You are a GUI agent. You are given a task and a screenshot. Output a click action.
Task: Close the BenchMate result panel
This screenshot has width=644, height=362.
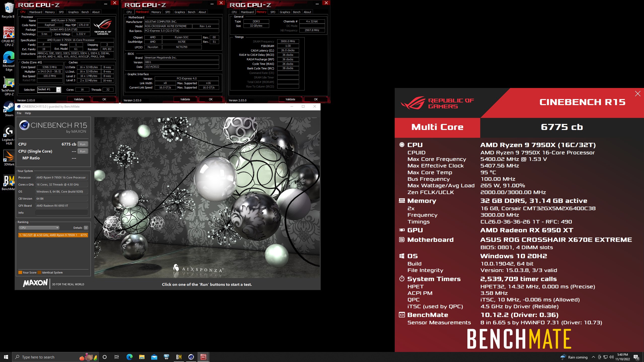[x=637, y=94]
